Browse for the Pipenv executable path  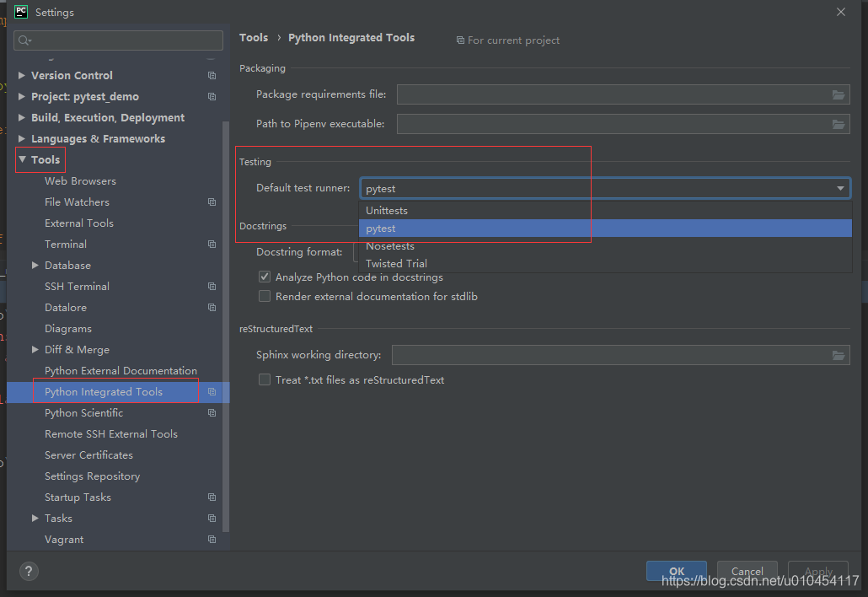(x=838, y=123)
